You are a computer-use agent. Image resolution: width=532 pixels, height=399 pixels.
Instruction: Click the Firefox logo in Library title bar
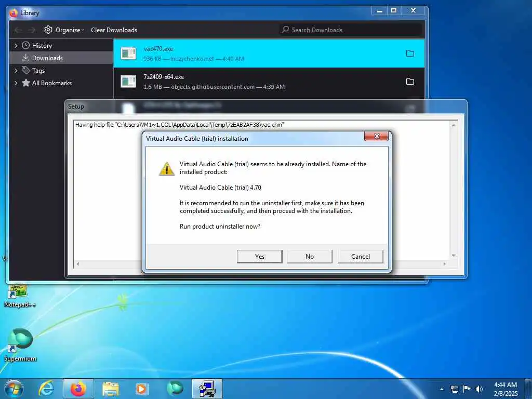click(14, 13)
